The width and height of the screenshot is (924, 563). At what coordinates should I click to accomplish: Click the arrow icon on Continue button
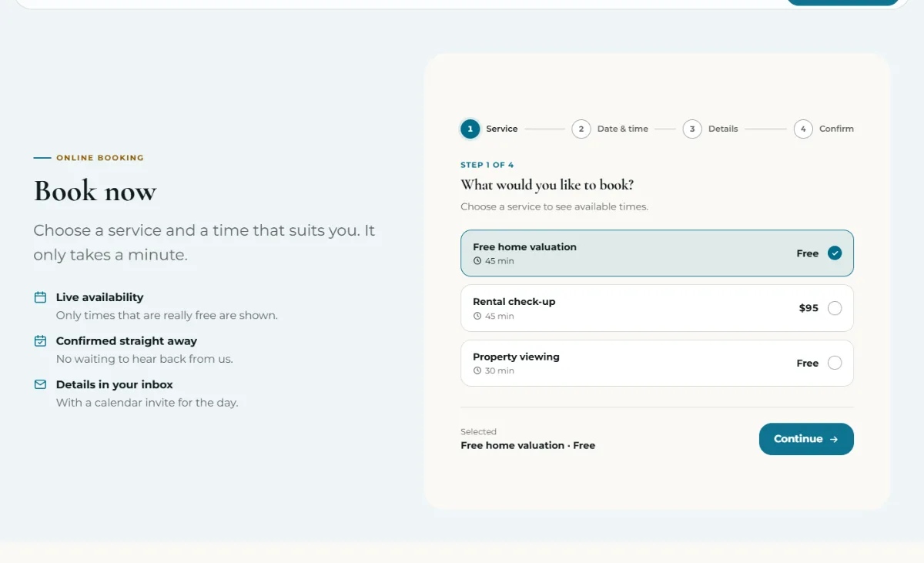point(833,439)
